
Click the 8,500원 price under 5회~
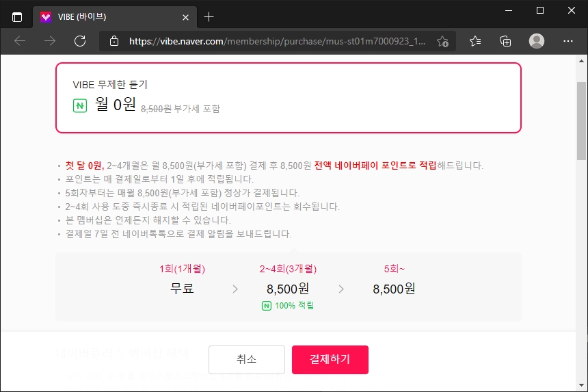(x=394, y=289)
